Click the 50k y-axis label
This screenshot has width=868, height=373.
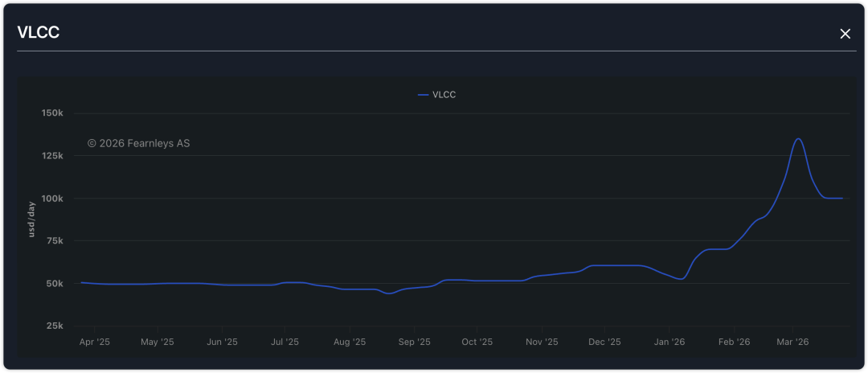(54, 283)
